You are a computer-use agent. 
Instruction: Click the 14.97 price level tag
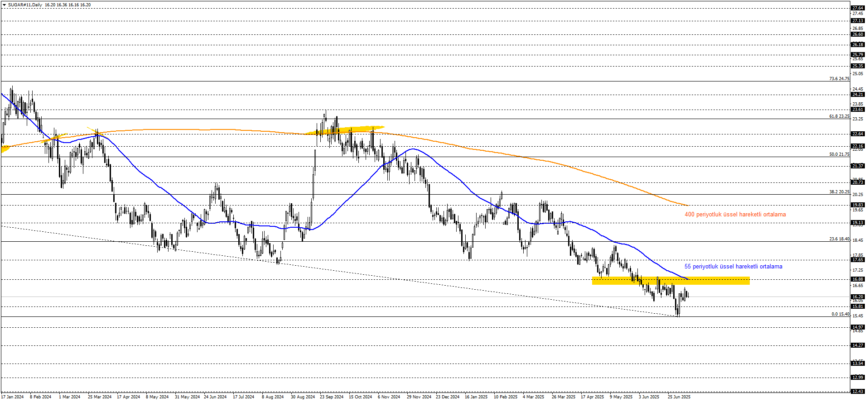(858, 327)
